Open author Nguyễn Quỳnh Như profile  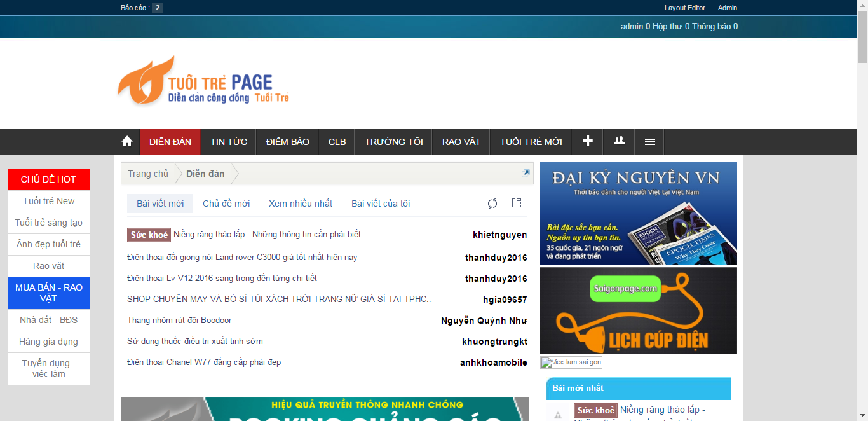tap(484, 321)
